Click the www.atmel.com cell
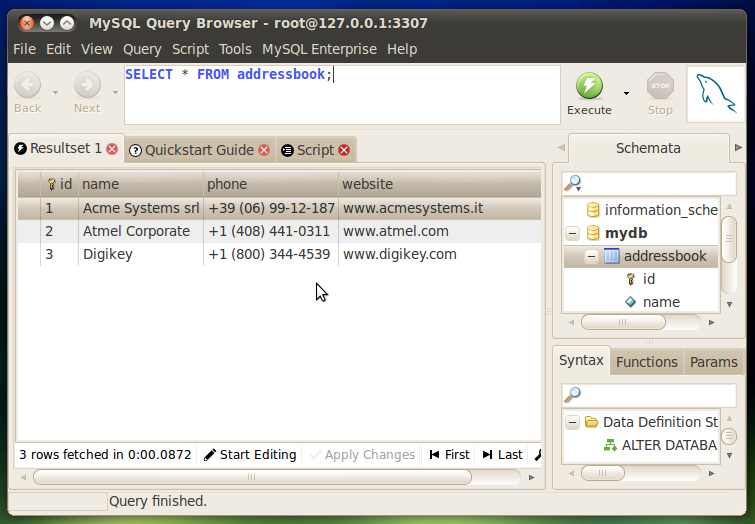This screenshot has width=755, height=524. (x=440, y=231)
